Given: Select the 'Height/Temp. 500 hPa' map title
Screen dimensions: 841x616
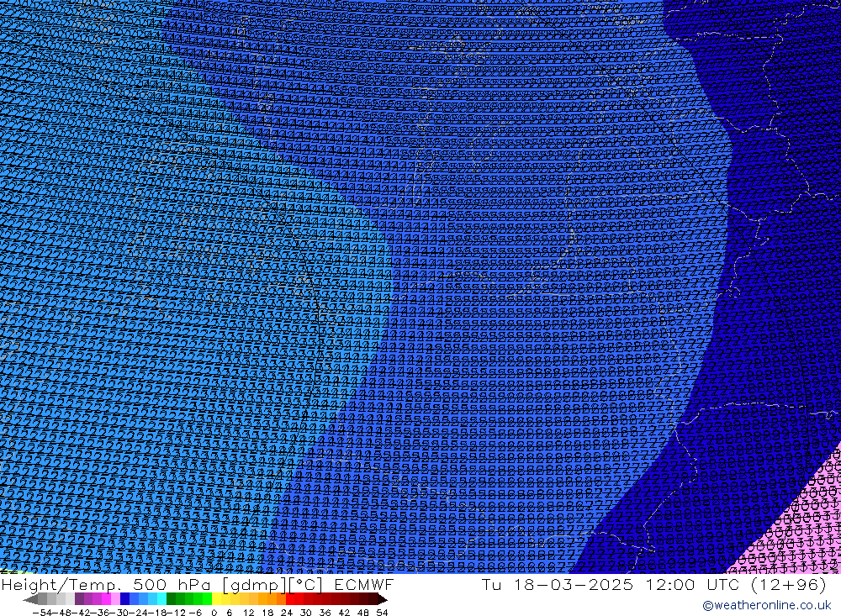Looking at the screenshot, I should (x=106, y=584).
